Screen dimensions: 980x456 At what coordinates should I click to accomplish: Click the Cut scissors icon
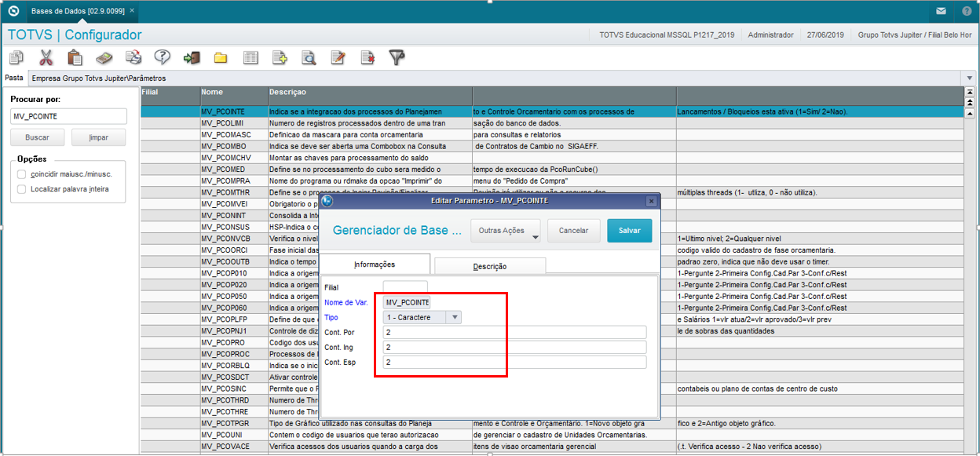46,57
